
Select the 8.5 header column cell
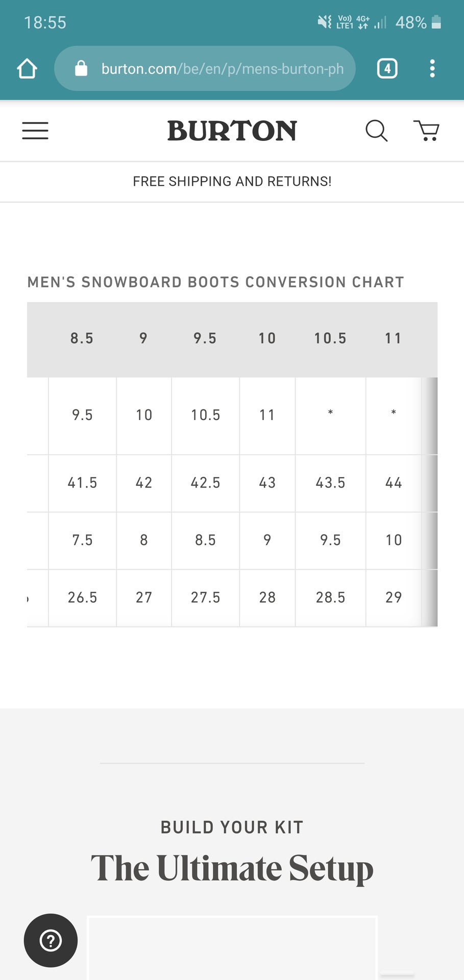[82, 338]
